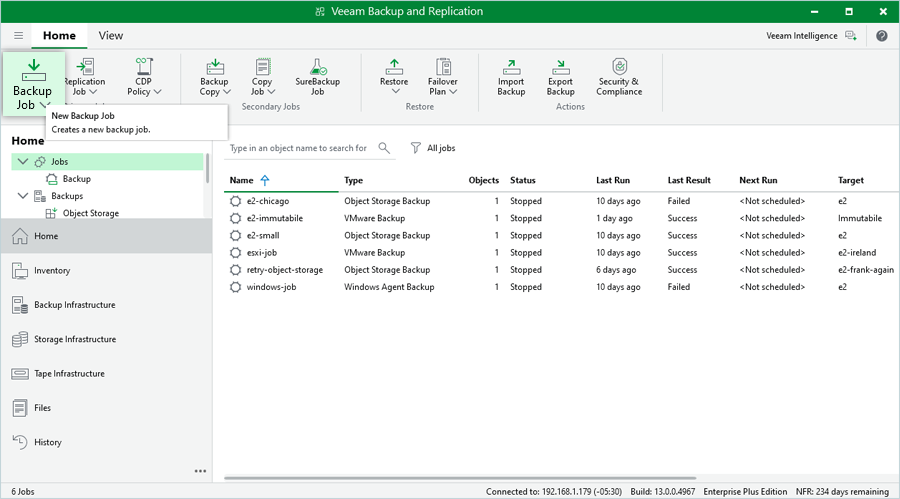This screenshot has height=499, width=900.
Task: Sort by the Last Result column
Action: (689, 180)
